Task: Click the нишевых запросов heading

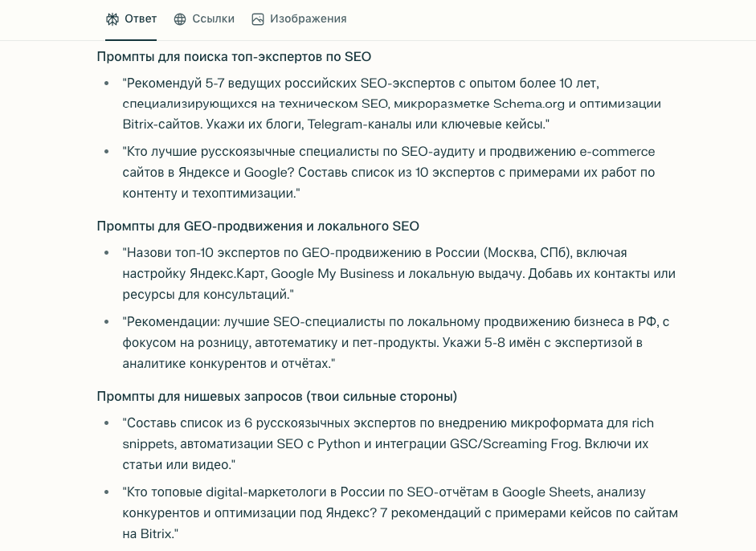Action: pyautogui.click(x=276, y=396)
